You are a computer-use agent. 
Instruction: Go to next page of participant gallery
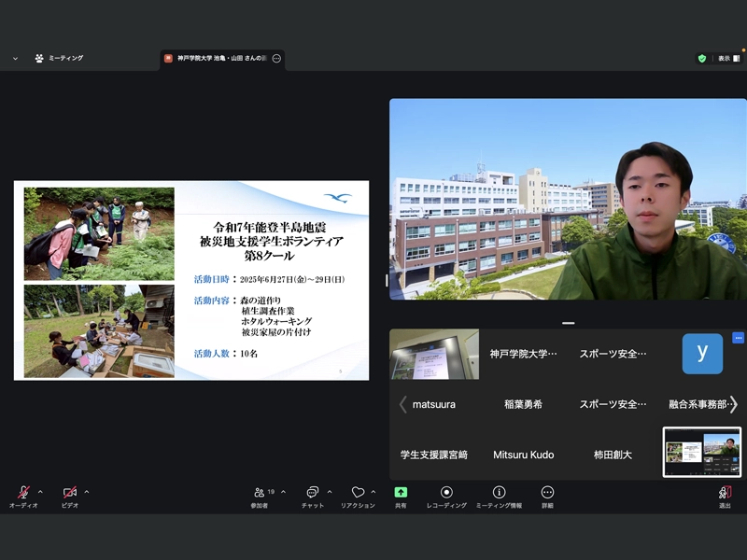(x=734, y=404)
